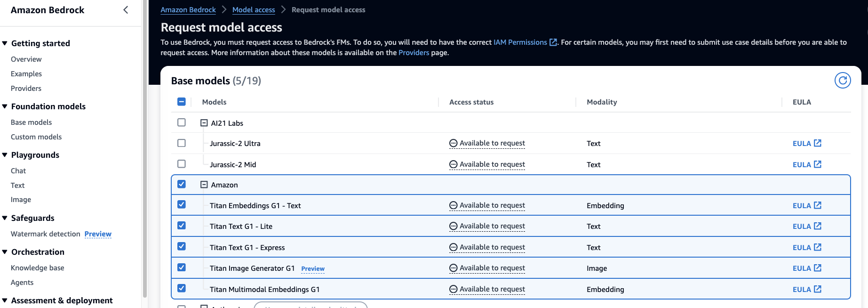Open Jurassic-2 Mid EULA external icon

(818, 164)
